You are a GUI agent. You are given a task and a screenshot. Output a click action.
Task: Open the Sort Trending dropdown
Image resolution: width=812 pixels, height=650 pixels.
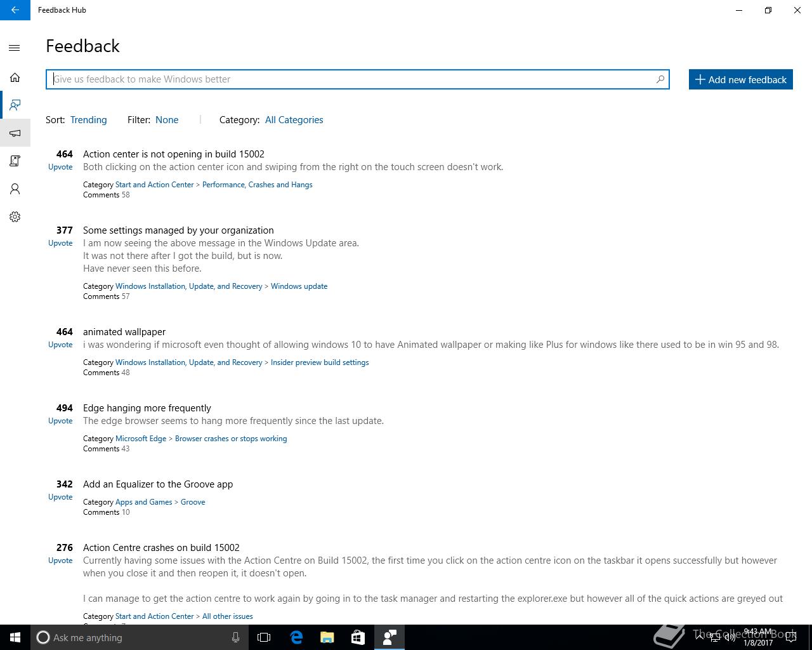point(88,120)
